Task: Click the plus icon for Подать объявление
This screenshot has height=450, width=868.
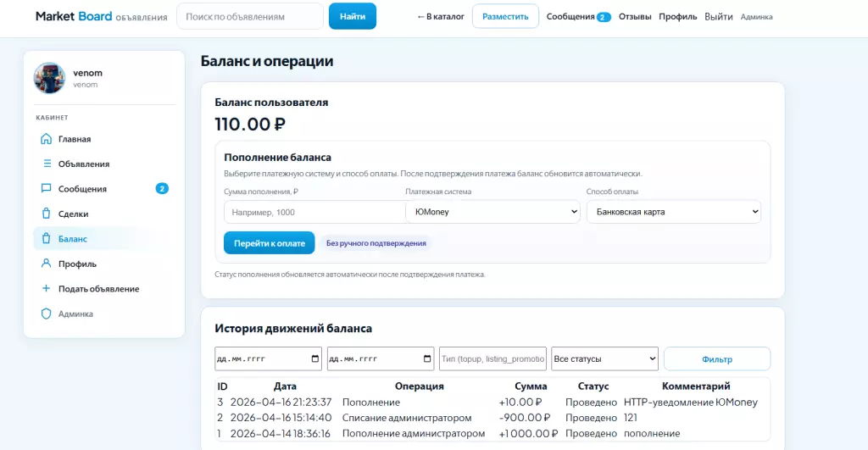Action: click(x=47, y=289)
